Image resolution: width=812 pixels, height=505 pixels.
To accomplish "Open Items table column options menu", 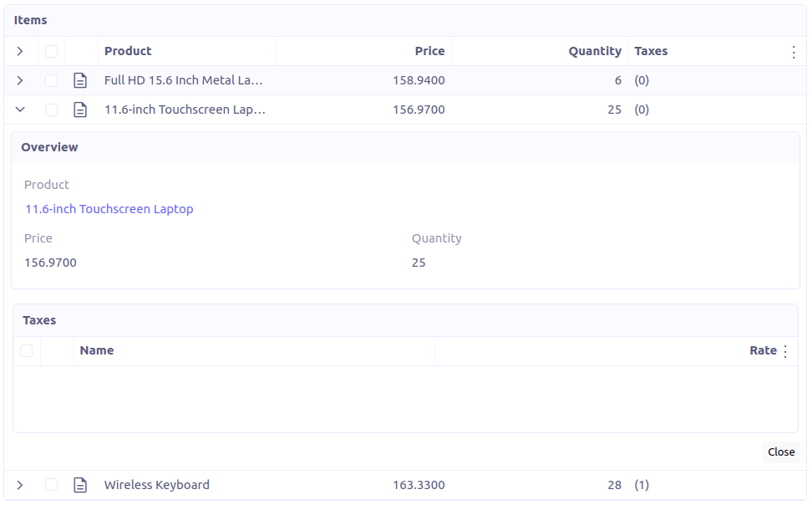I will click(x=794, y=52).
